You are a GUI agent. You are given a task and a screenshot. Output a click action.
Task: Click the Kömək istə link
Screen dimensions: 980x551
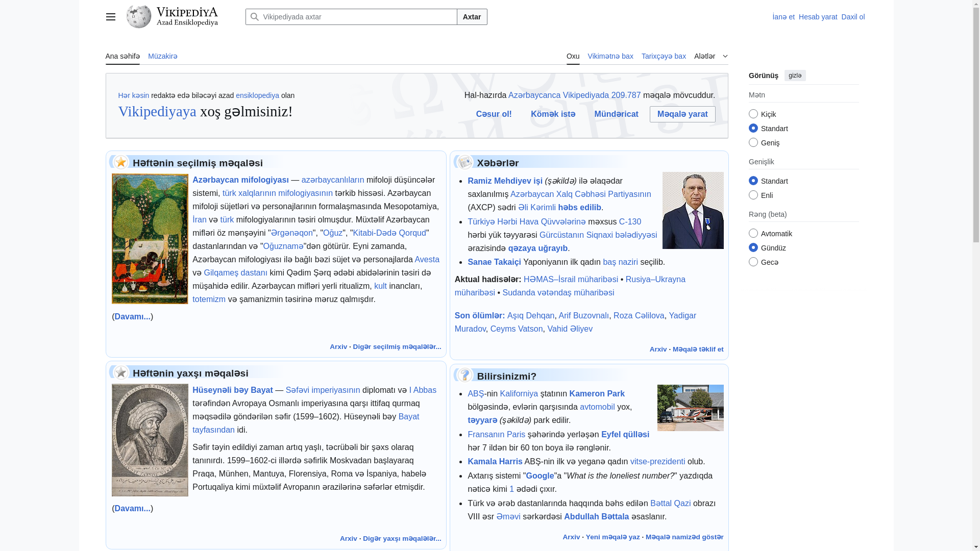553,114
